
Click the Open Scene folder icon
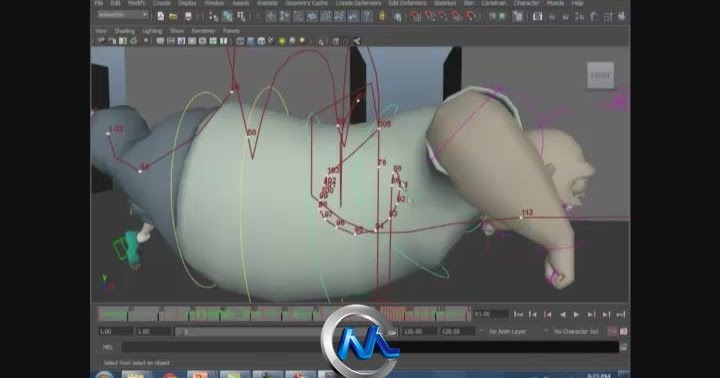pyautogui.click(x=173, y=17)
